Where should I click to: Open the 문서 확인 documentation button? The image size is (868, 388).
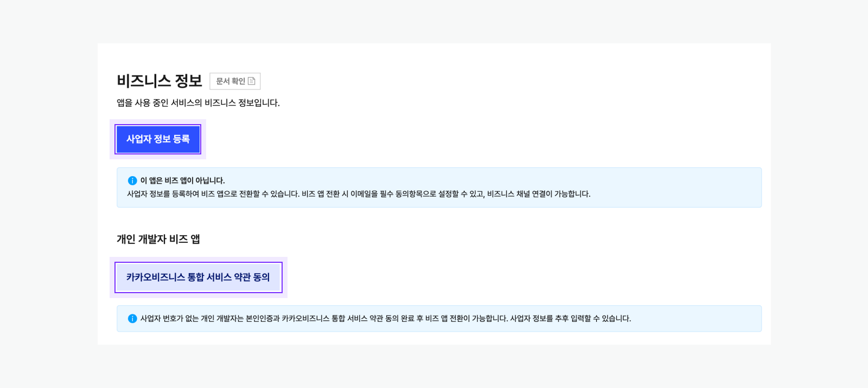click(x=231, y=81)
